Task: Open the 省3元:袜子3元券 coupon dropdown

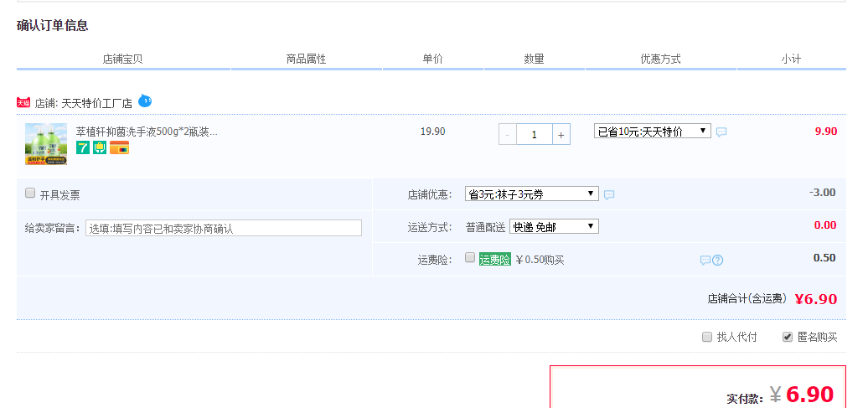Action: 532,194
